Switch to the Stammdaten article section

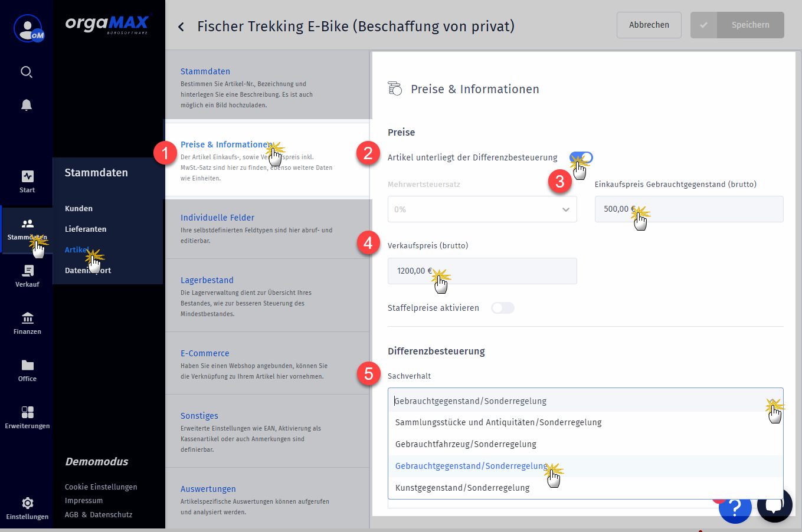(267, 86)
